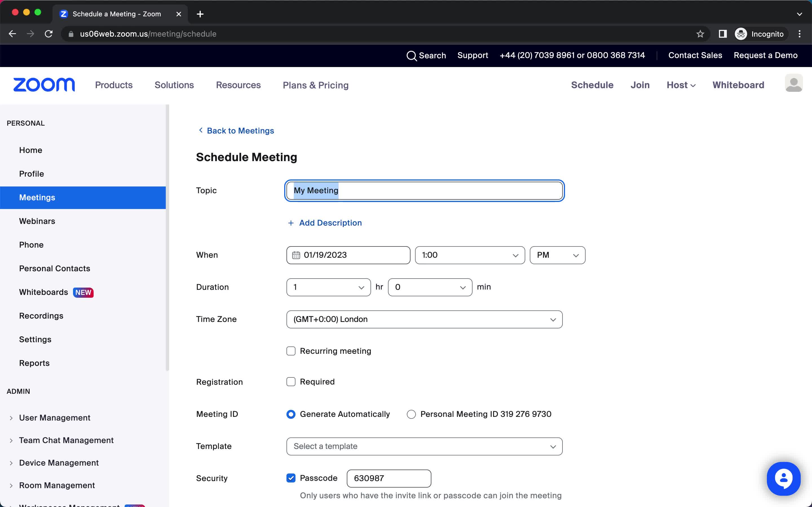Click the Meetings sidebar menu item
This screenshot has width=812, height=507.
(37, 197)
